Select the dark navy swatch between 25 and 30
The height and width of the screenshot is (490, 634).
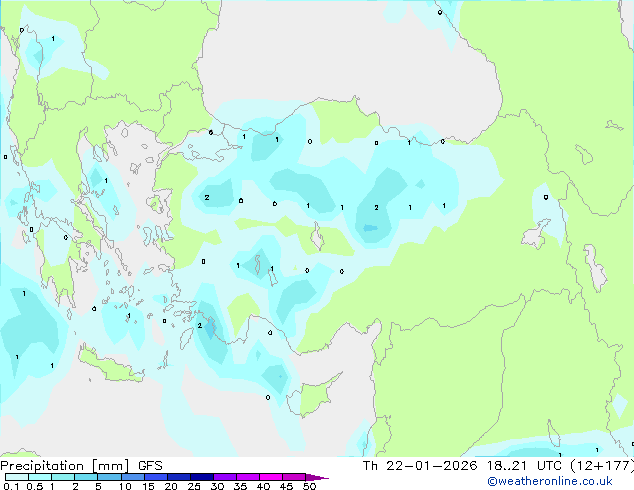click(202, 477)
